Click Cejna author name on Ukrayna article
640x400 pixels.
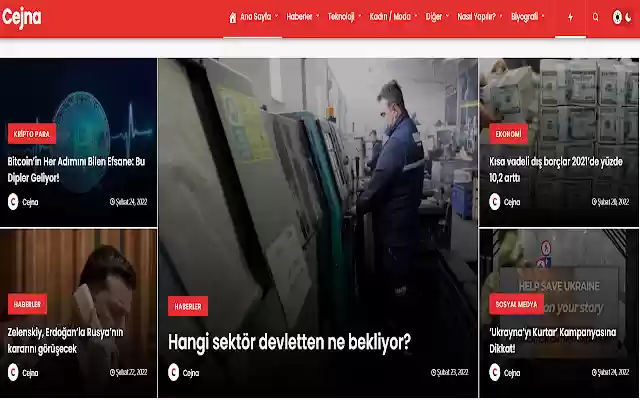click(x=512, y=373)
